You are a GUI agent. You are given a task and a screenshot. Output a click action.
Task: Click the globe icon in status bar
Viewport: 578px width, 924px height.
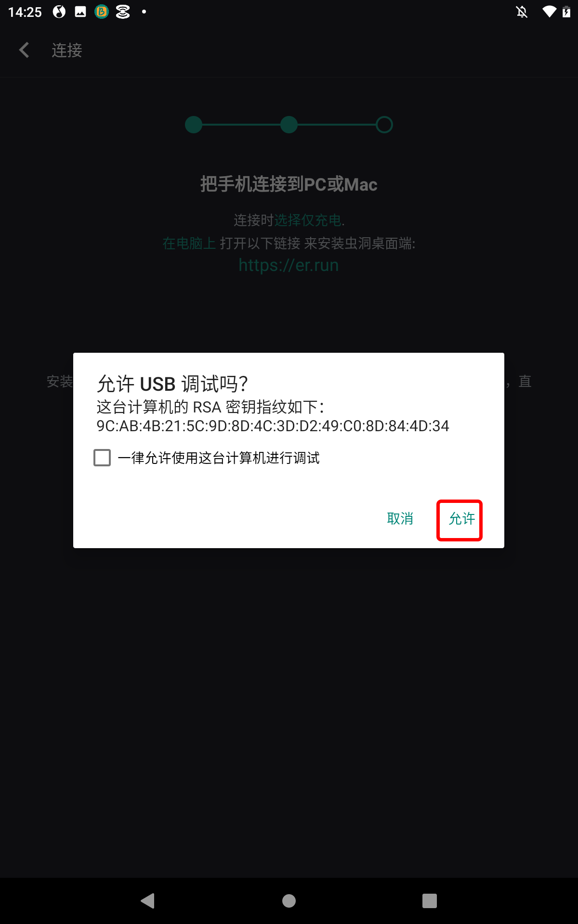[59, 12]
